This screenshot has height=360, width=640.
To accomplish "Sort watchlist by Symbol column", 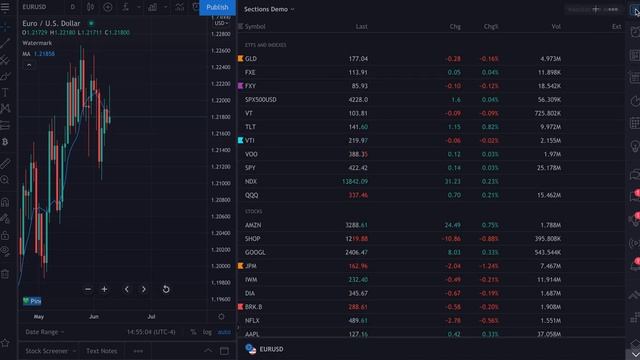I will (x=255, y=27).
